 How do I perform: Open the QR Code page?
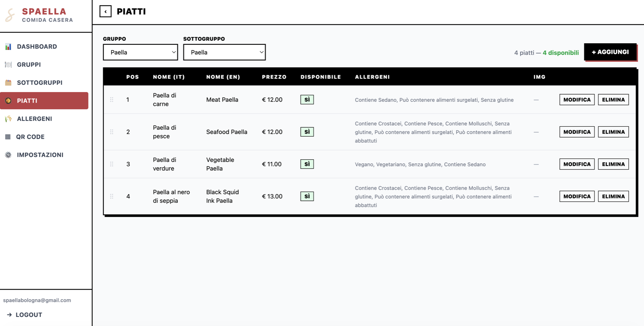(44, 137)
